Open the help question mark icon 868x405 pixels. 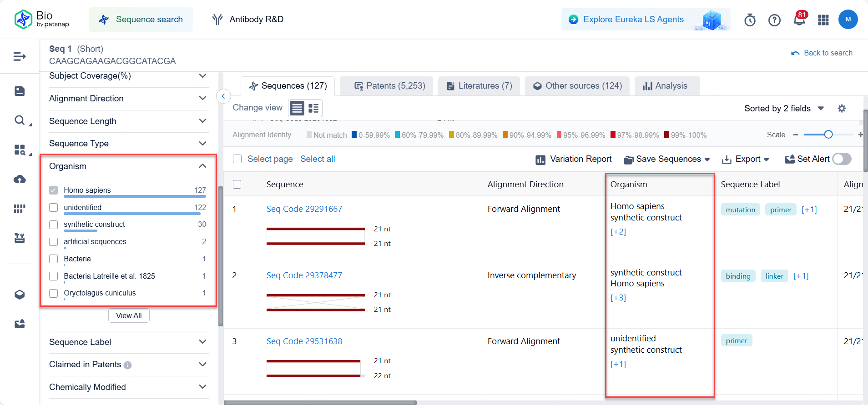[x=774, y=20]
